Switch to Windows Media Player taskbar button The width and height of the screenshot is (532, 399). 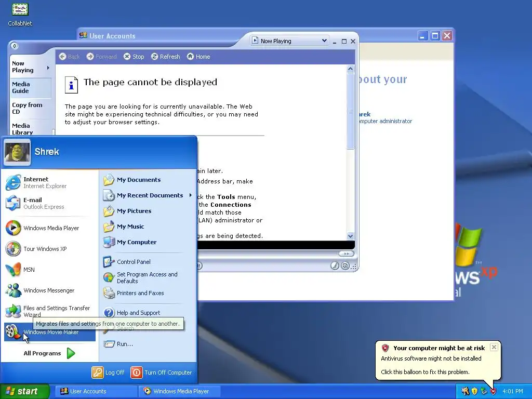click(x=180, y=391)
